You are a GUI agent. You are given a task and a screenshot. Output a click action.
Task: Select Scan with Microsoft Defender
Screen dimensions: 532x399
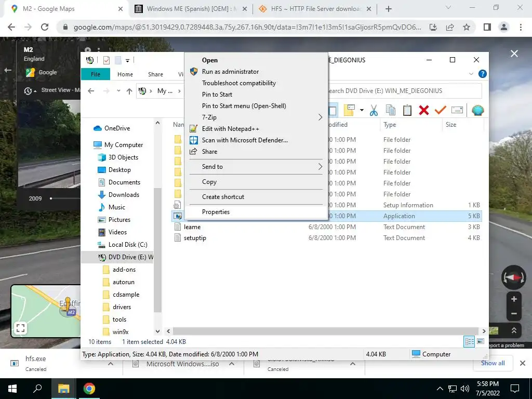coord(256,140)
